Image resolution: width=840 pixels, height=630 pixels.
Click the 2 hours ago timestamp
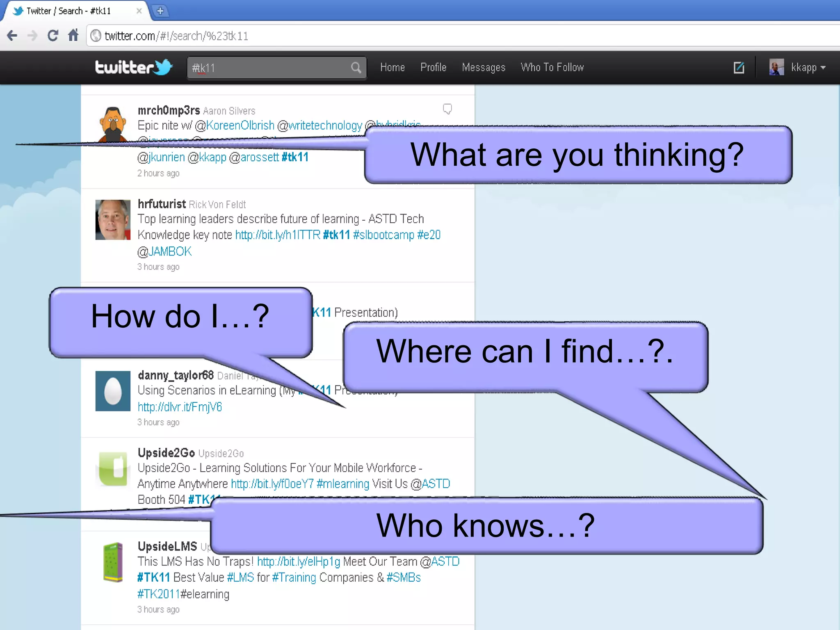[158, 173]
